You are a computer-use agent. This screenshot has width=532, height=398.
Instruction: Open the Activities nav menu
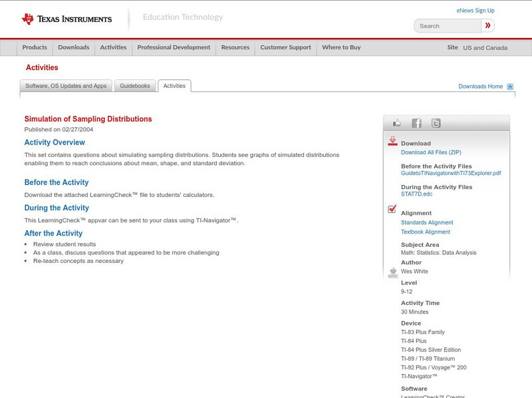pyautogui.click(x=113, y=47)
